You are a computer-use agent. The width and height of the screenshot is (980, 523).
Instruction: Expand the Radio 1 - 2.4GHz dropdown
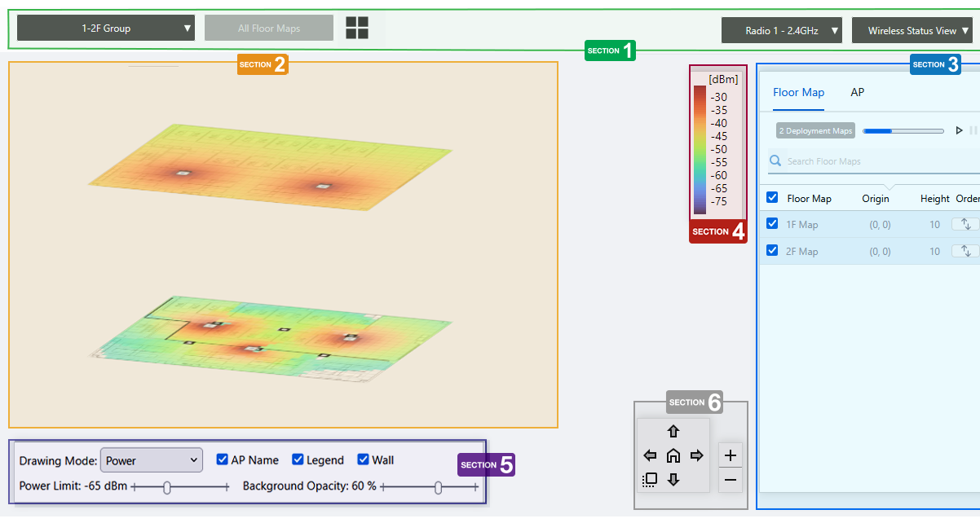[781, 31]
